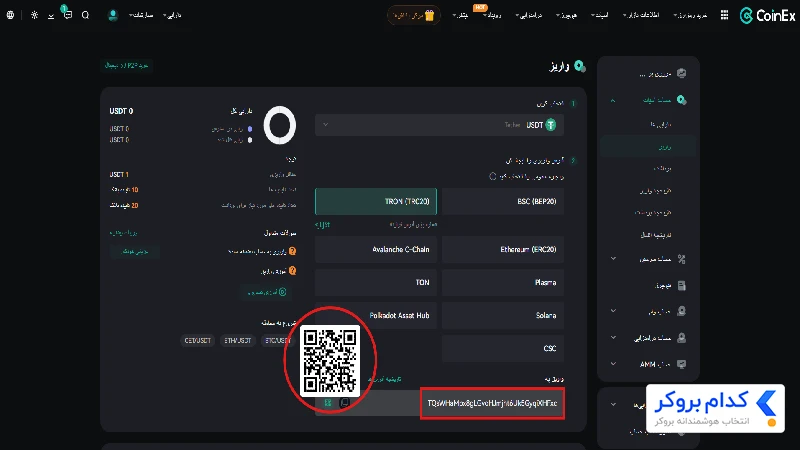The width and height of the screenshot is (800, 450).
Task: Open the globe language icon
Action: [10, 15]
